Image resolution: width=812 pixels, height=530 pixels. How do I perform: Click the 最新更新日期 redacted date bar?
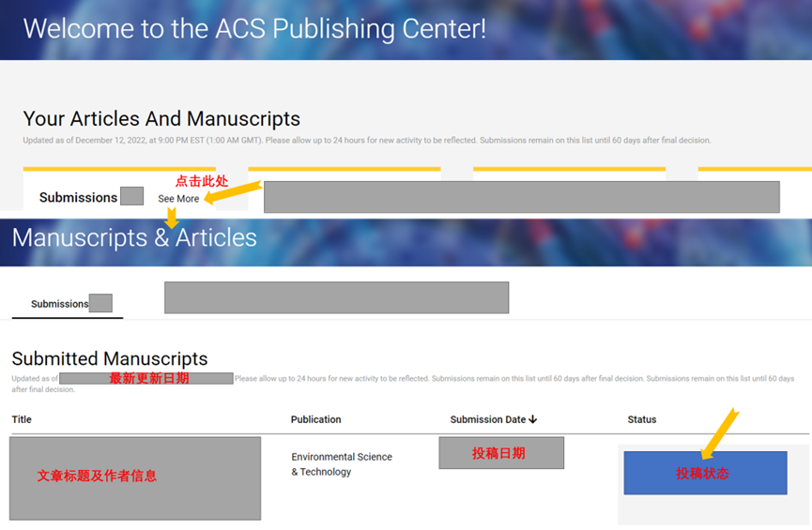pos(146,378)
